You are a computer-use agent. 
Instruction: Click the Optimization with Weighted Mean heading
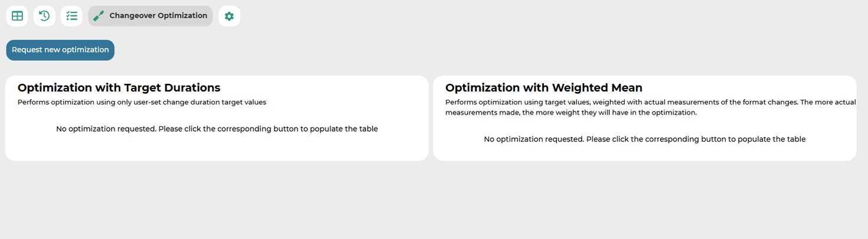pos(543,88)
